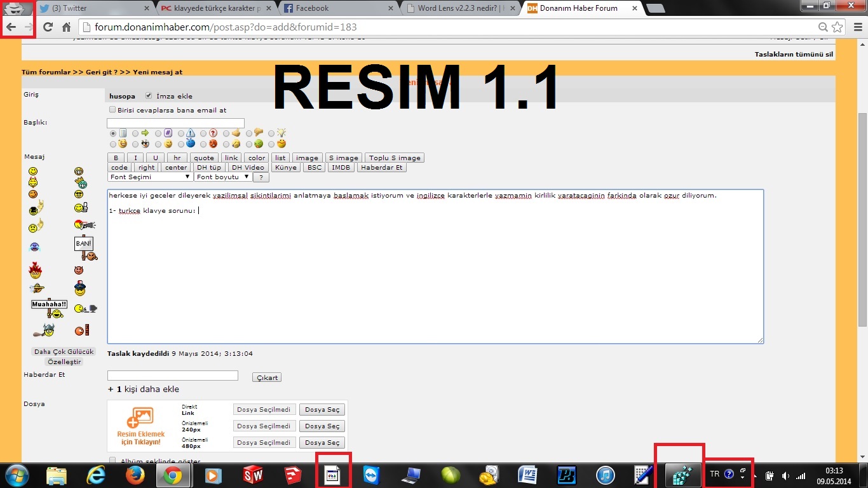Click the DH Video button
This screenshot has height=488, width=868.
pos(248,168)
